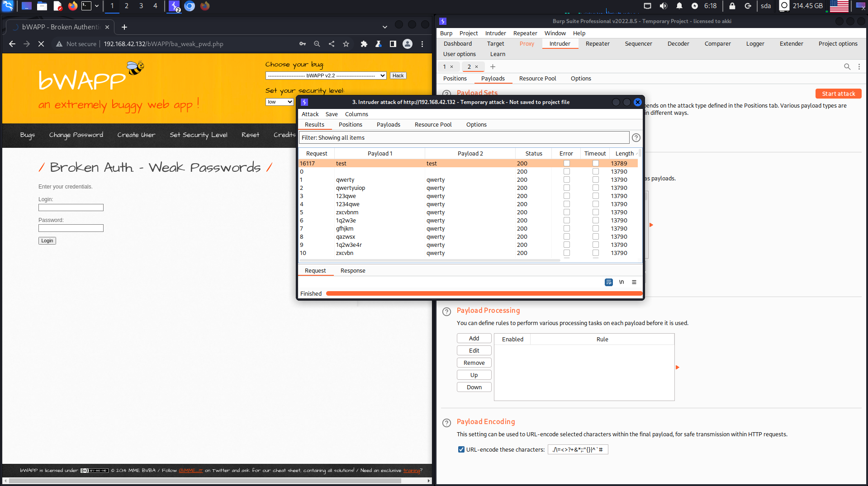
Task: Bookmark page with the star icon
Action: click(346, 44)
